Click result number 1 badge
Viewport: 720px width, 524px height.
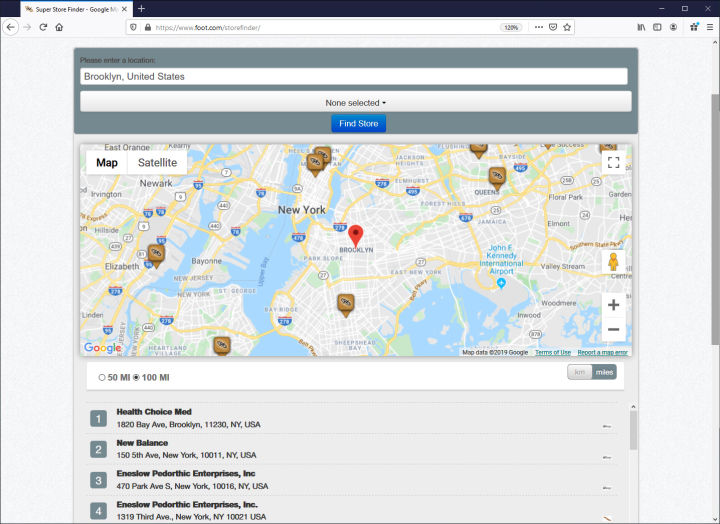click(x=98, y=418)
